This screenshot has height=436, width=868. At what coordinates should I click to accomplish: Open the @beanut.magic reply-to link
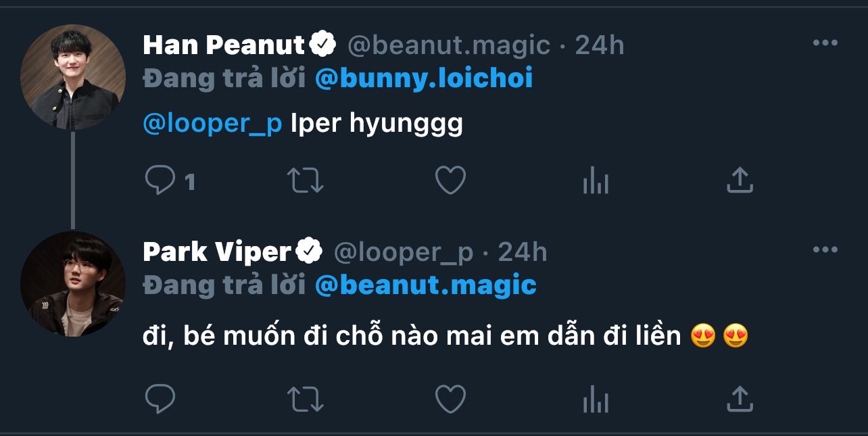(426, 285)
